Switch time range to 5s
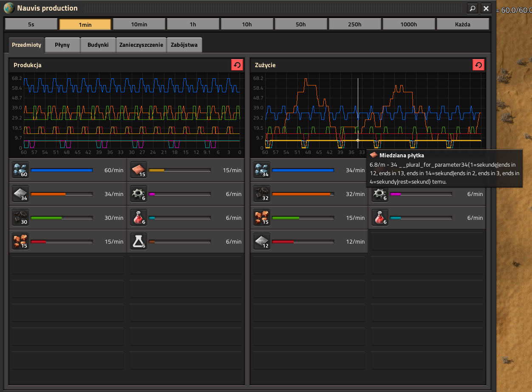 click(31, 24)
